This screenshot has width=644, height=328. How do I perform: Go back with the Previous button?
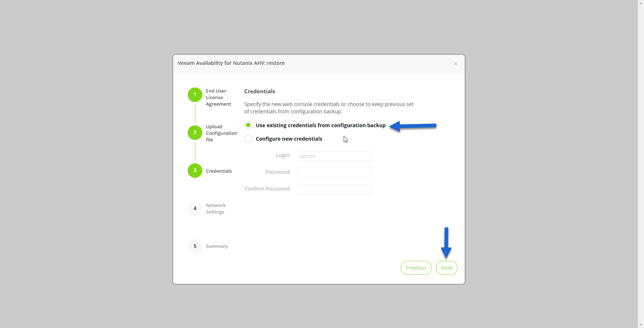416,268
